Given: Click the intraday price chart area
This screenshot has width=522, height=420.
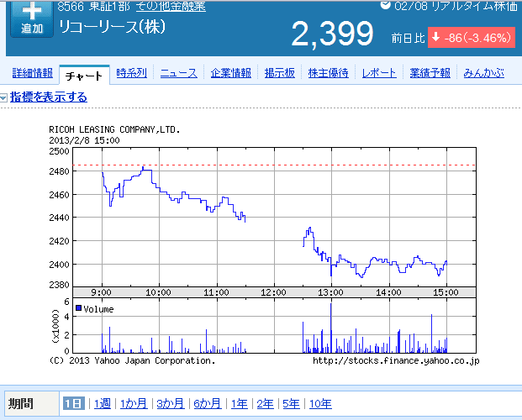Looking at the screenshot, I should pyautogui.click(x=274, y=217).
